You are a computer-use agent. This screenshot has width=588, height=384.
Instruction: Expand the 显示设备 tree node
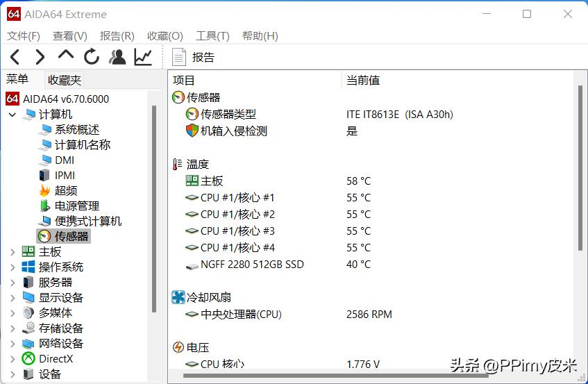coord(12,298)
